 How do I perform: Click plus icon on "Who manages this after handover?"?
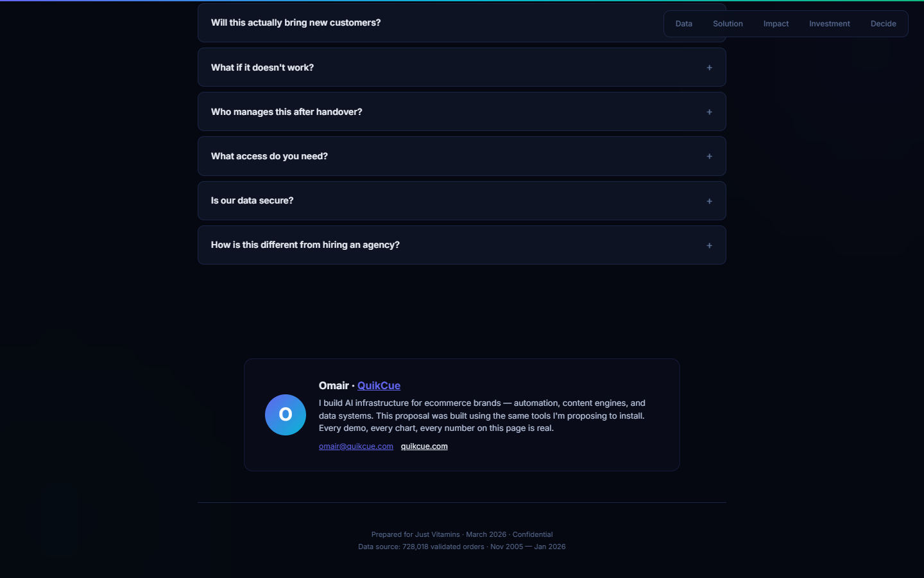709,112
